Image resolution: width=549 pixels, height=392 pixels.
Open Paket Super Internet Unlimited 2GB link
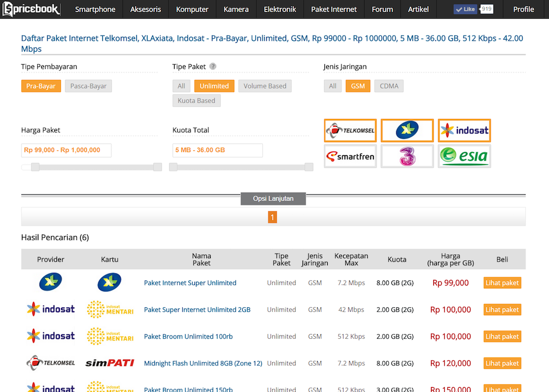click(197, 310)
